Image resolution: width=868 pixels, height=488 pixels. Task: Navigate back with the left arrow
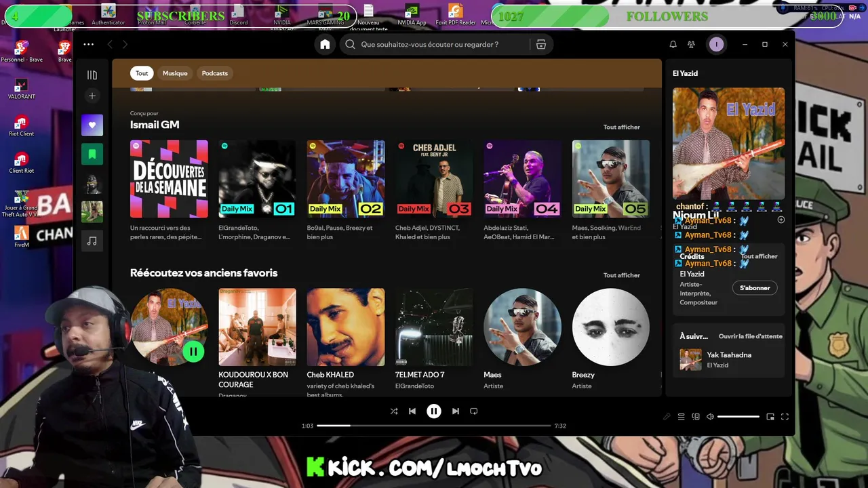[x=110, y=44]
